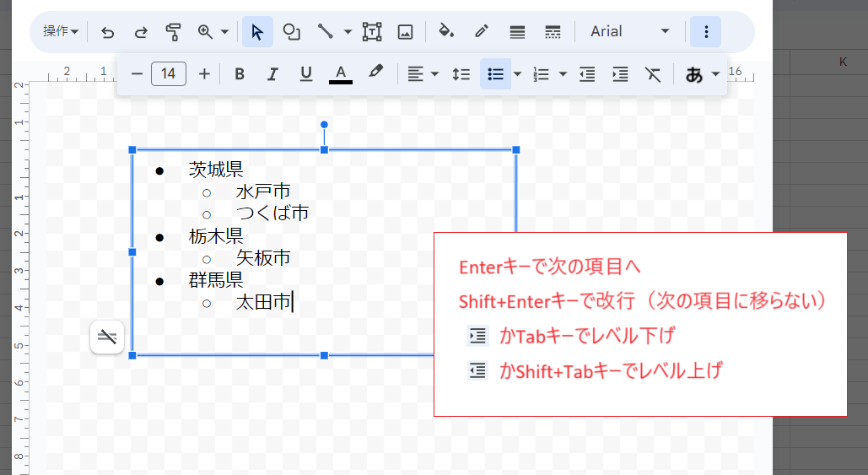The height and width of the screenshot is (475, 868).
Task: Open the text color picker
Action: click(x=341, y=73)
